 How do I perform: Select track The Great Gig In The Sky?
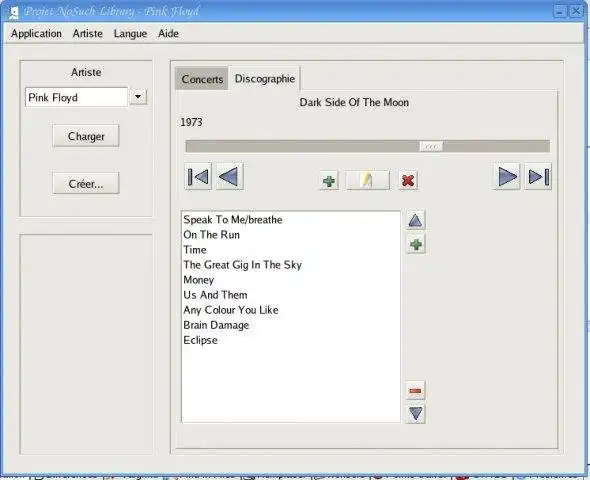[x=291, y=265]
